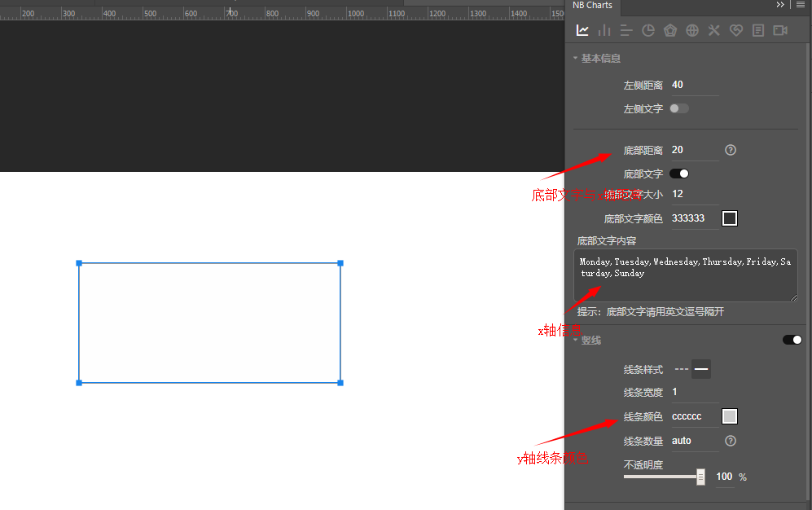The height and width of the screenshot is (510, 812).
Task: Select the horizontal bar chart icon
Action: pos(626,30)
